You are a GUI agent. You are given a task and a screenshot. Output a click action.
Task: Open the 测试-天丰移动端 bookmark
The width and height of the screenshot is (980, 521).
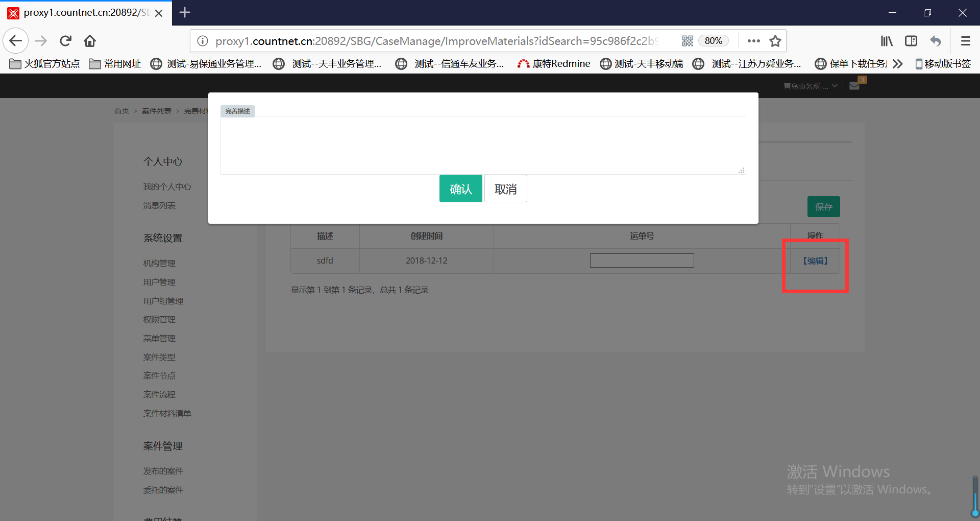642,64
